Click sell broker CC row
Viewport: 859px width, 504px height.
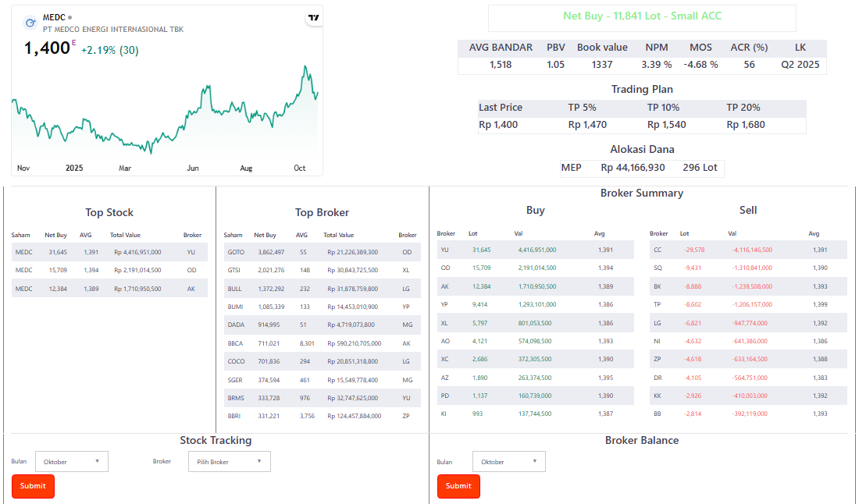(x=748, y=250)
